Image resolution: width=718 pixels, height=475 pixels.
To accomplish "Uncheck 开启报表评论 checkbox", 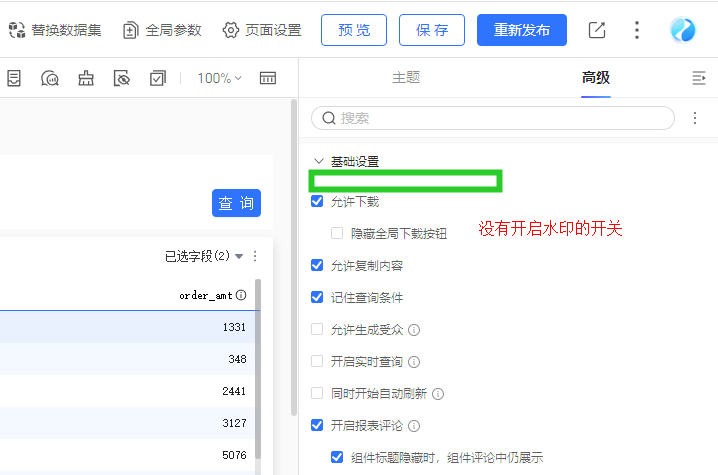I will (x=317, y=425).
